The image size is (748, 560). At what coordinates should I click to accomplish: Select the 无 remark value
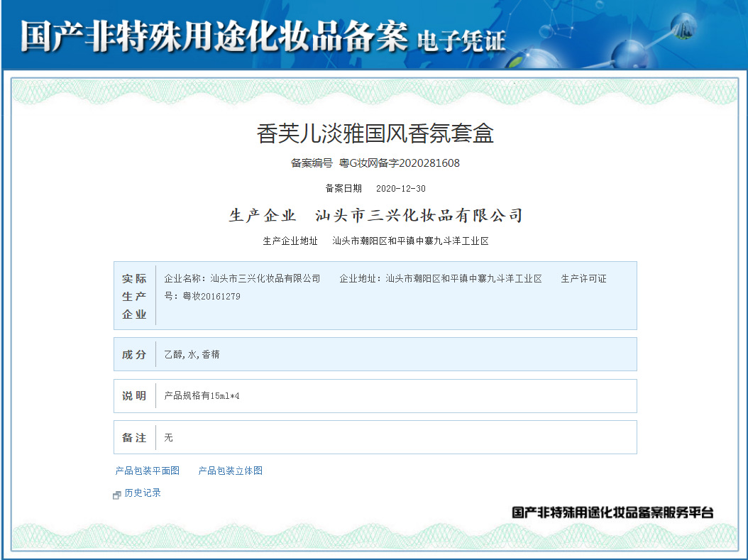tap(168, 438)
